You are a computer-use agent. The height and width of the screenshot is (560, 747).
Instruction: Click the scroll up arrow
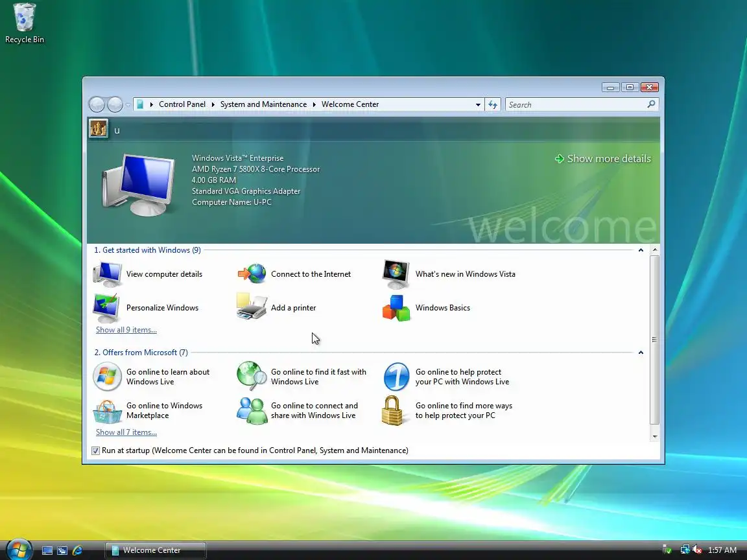click(x=655, y=250)
